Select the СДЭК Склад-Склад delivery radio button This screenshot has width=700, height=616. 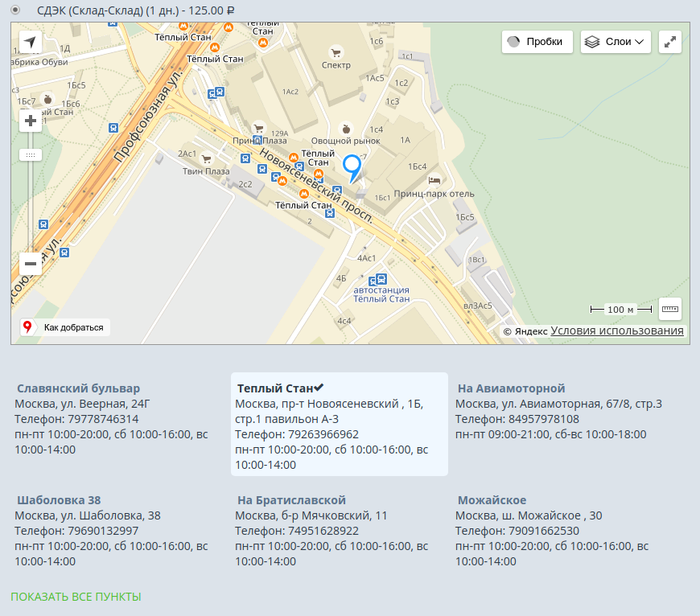[14, 11]
